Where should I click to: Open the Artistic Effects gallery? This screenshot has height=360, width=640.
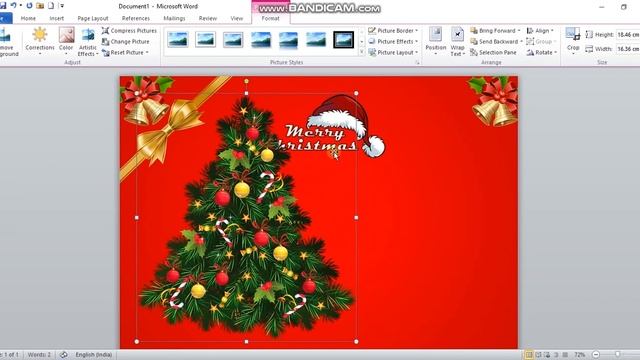88,41
